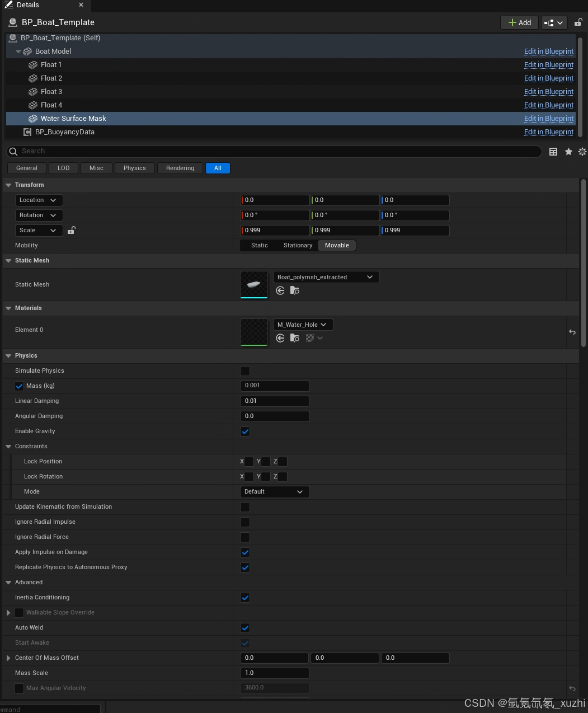Click the Static Mesh boat thumbnail
Image resolution: width=588 pixels, height=713 pixels.
(x=254, y=285)
